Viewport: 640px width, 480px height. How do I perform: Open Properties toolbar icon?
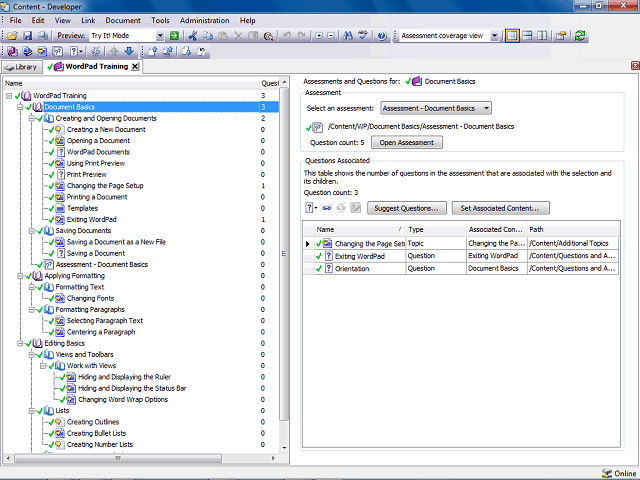click(x=561, y=36)
